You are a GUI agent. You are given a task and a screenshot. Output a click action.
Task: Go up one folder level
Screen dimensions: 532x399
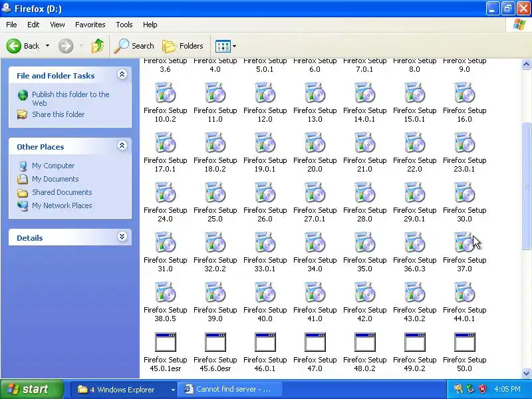pyautogui.click(x=98, y=46)
